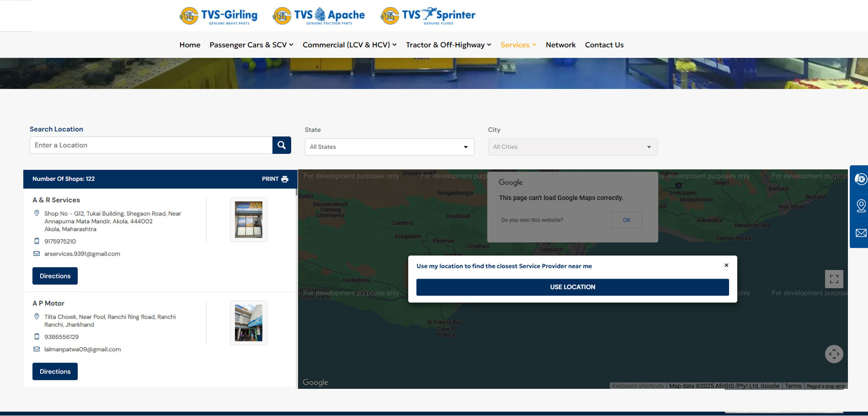Viewport: 868px width, 416px height.
Task: Click the shop list scrollbar
Action: [x=297, y=192]
